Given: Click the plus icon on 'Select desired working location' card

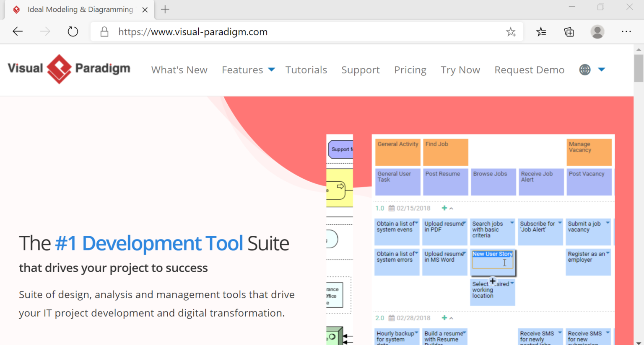Looking at the screenshot, I should (x=492, y=281).
